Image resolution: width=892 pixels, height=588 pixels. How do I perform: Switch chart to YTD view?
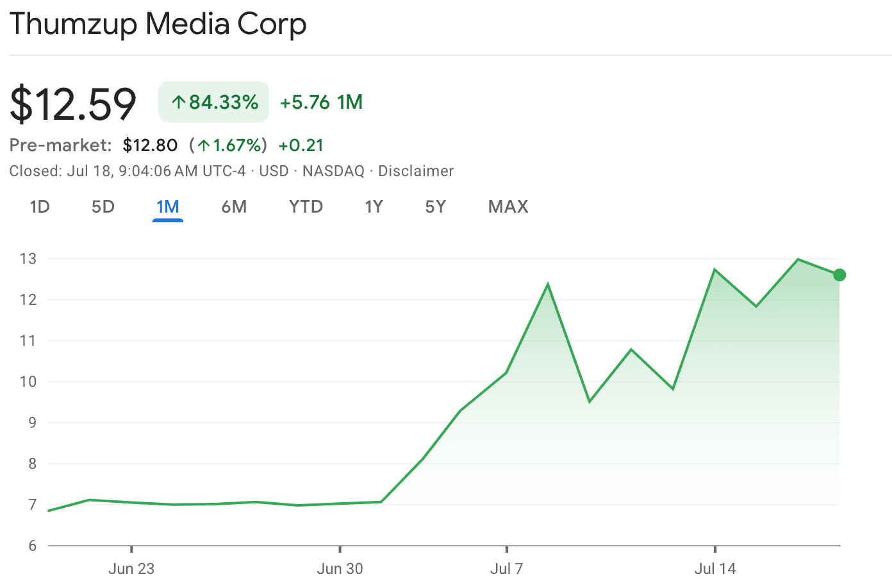click(306, 207)
